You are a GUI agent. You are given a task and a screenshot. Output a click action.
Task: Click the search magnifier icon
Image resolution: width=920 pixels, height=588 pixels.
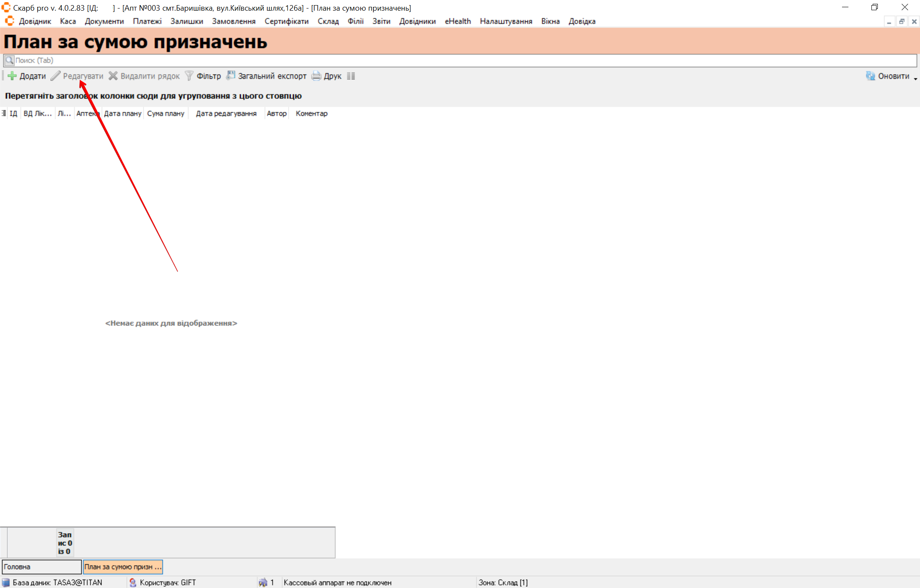pyautogui.click(x=9, y=60)
